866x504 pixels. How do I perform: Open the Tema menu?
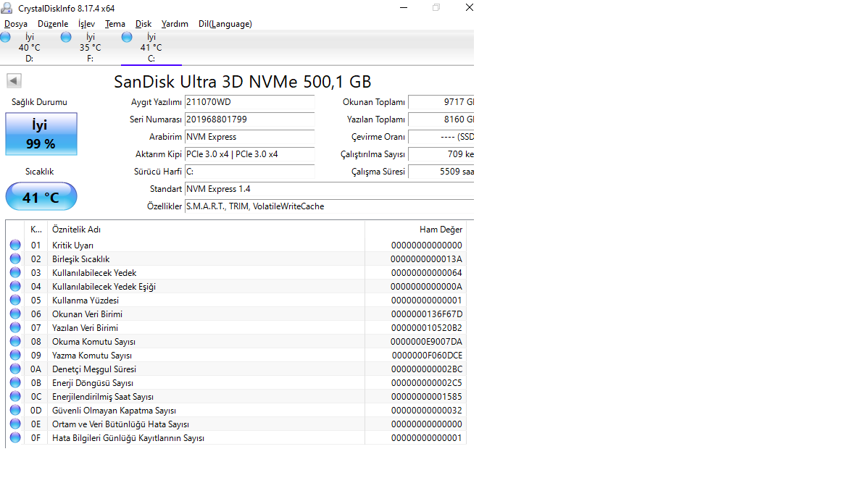pyautogui.click(x=115, y=24)
